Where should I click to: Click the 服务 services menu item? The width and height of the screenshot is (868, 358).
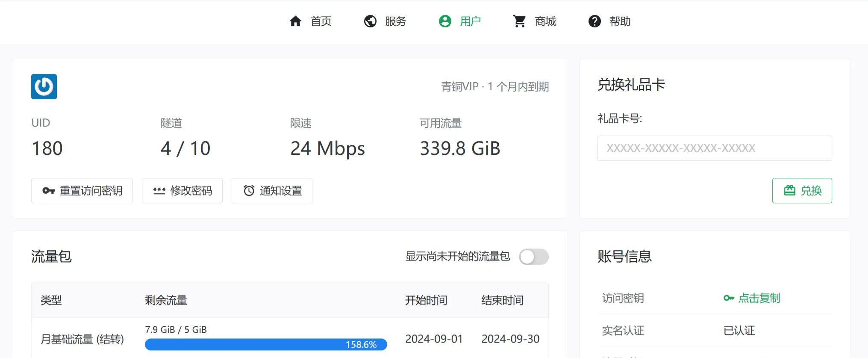pyautogui.click(x=395, y=21)
